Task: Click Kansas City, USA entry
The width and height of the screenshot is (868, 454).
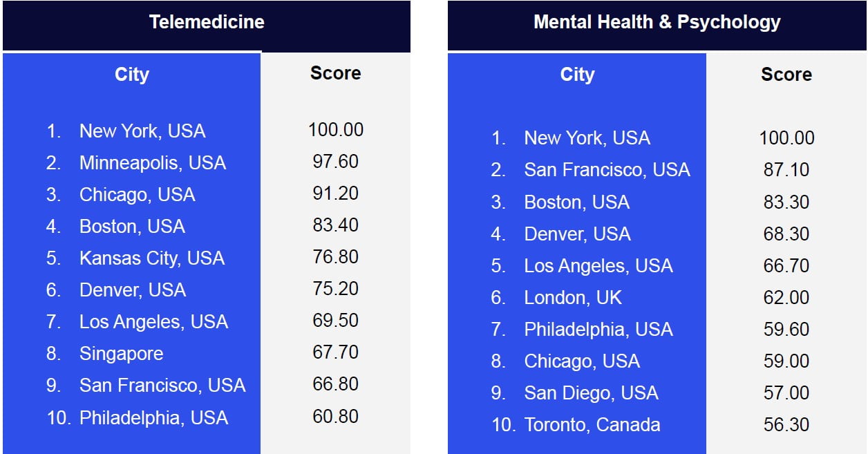Action: [151, 258]
